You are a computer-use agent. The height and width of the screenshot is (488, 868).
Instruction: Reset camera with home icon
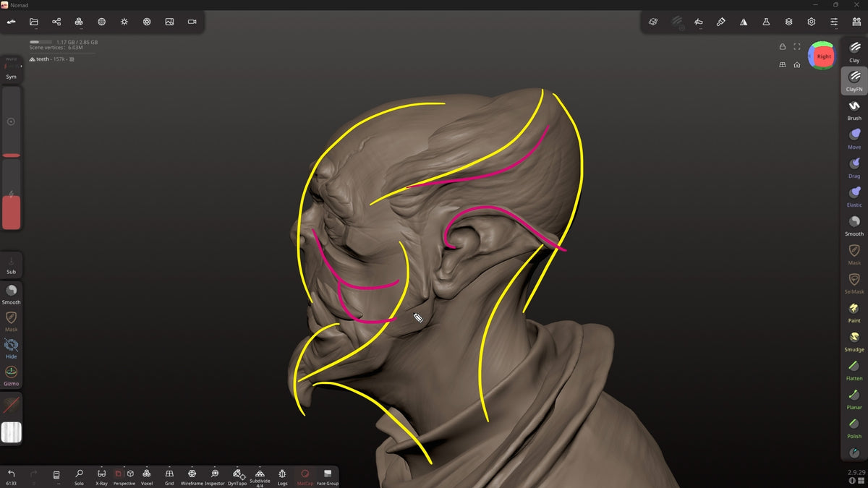(x=796, y=64)
